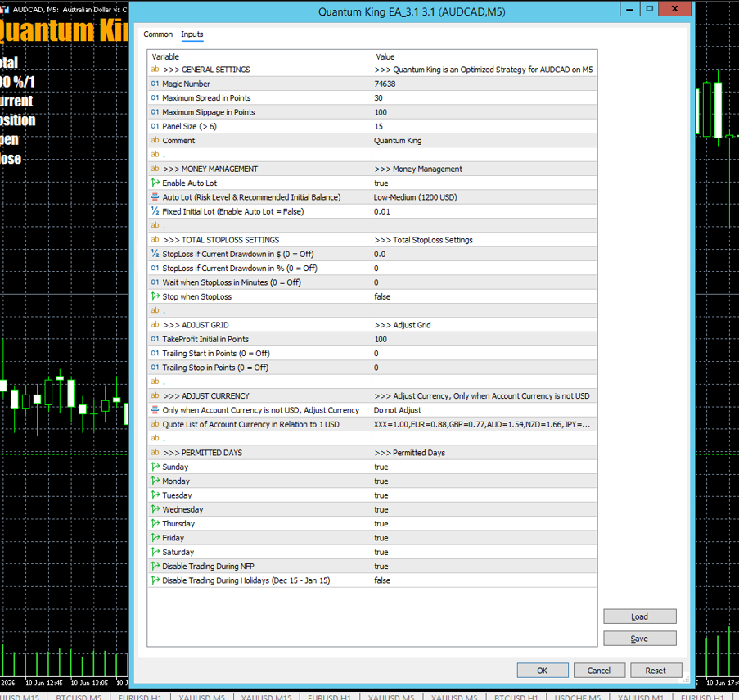Select the >>> ADJUST GRID label
The width and height of the screenshot is (739, 700).
[196, 325]
